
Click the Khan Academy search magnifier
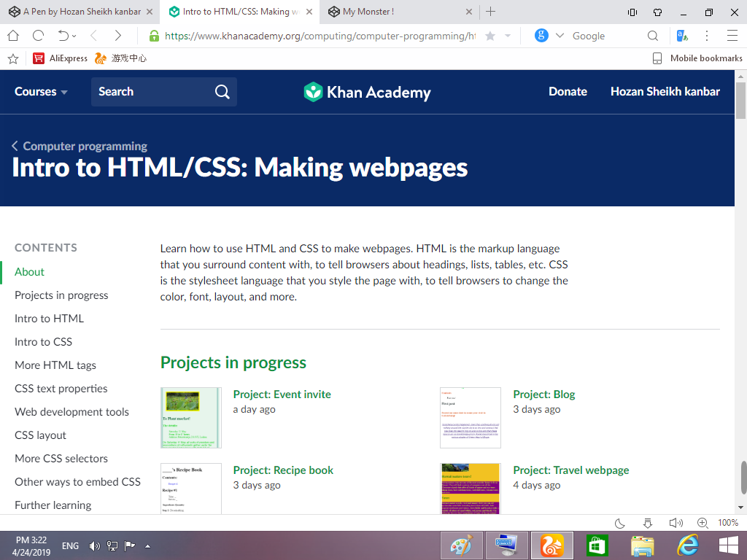(x=222, y=91)
